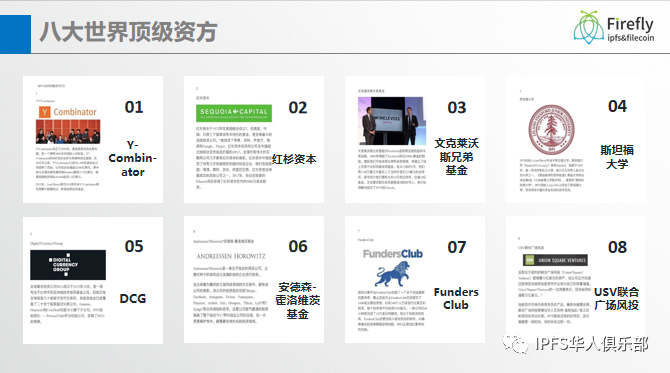Click the number 03
670x373 pixels.
tap(457, 107)
